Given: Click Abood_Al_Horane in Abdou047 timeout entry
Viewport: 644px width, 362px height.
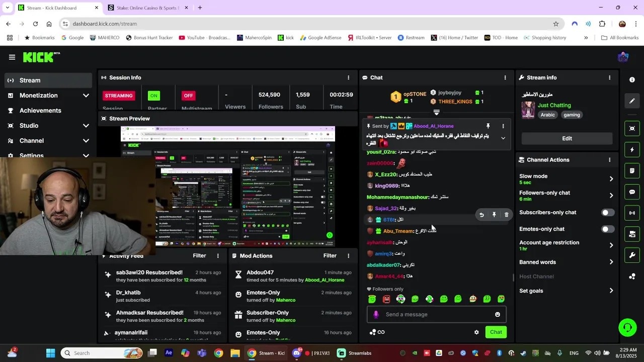Looking at the screenshot, I should coord(324,280).
